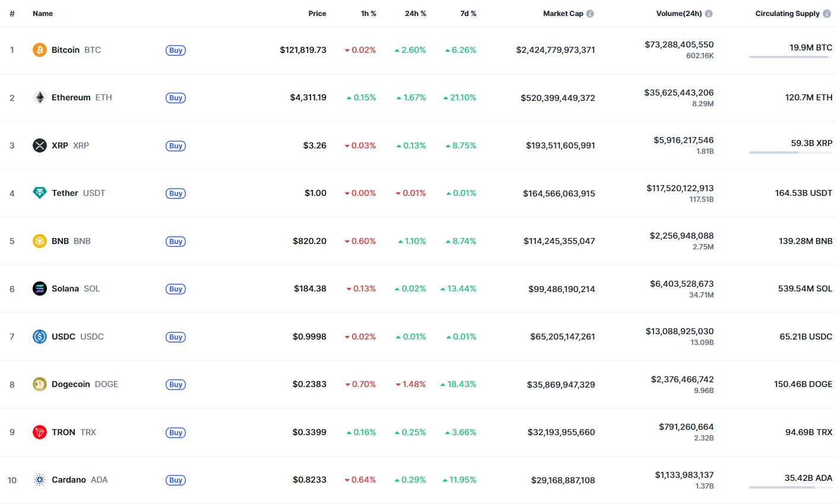Click the Buy button for Cardano
The image size is (837, 504).
(176, 480)
